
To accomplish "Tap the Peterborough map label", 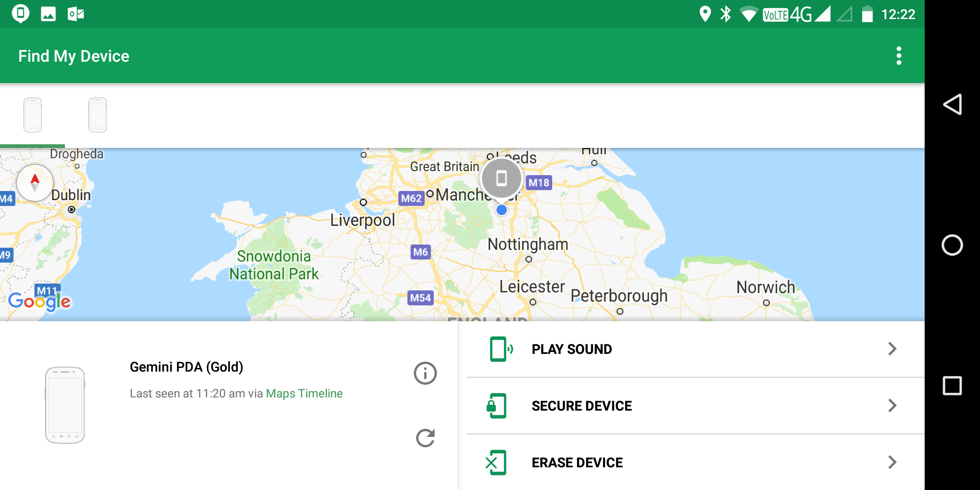I will 619,296.
